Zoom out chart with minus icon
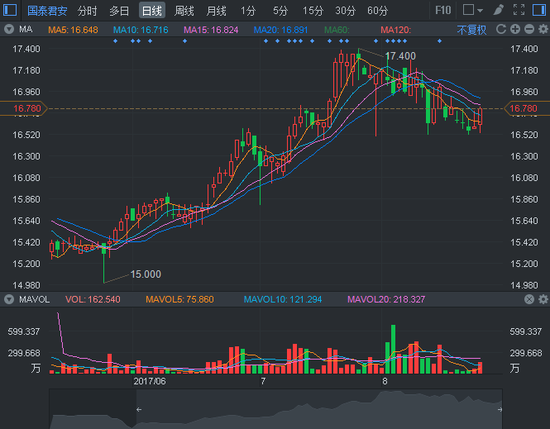Viewport: 550px width, 429px height. tap(529, 29)
